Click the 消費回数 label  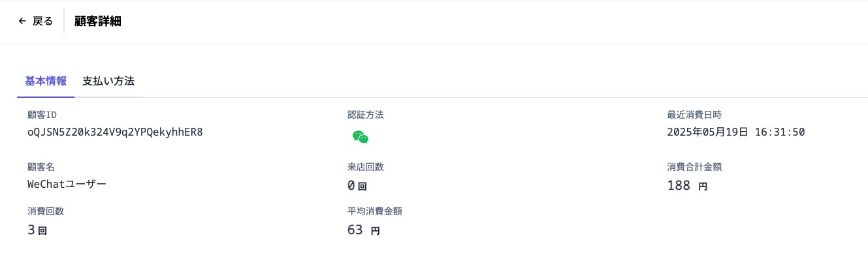[46, 211]
